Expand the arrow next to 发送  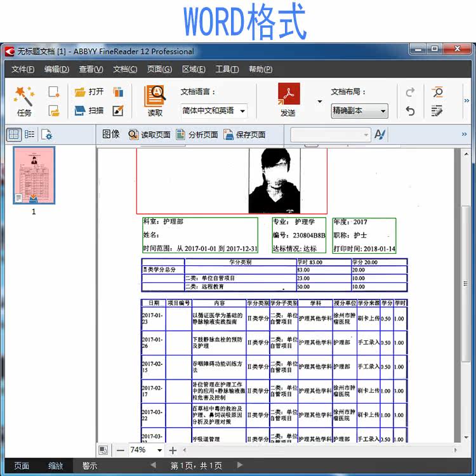(x=320, y=102)
